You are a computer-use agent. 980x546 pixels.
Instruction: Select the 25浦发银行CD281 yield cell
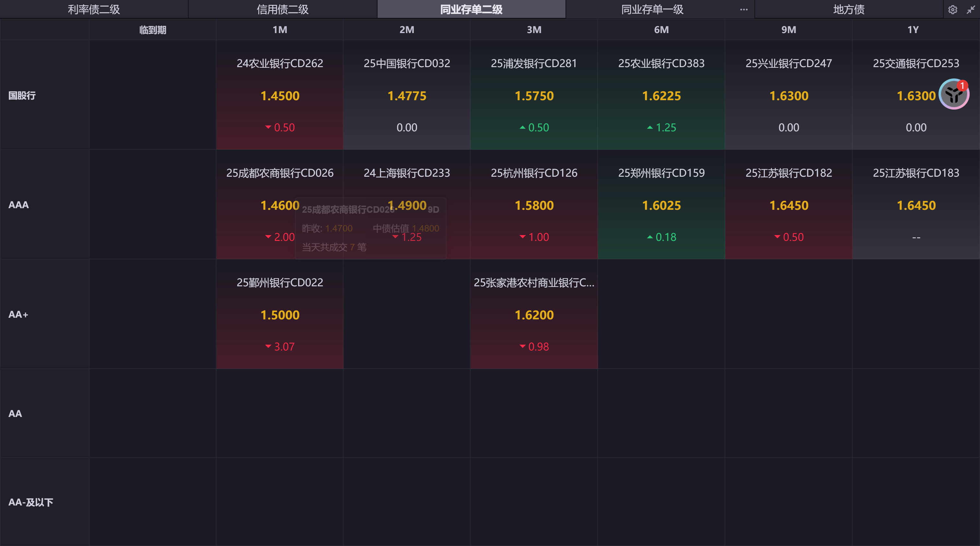pos(534,95)
